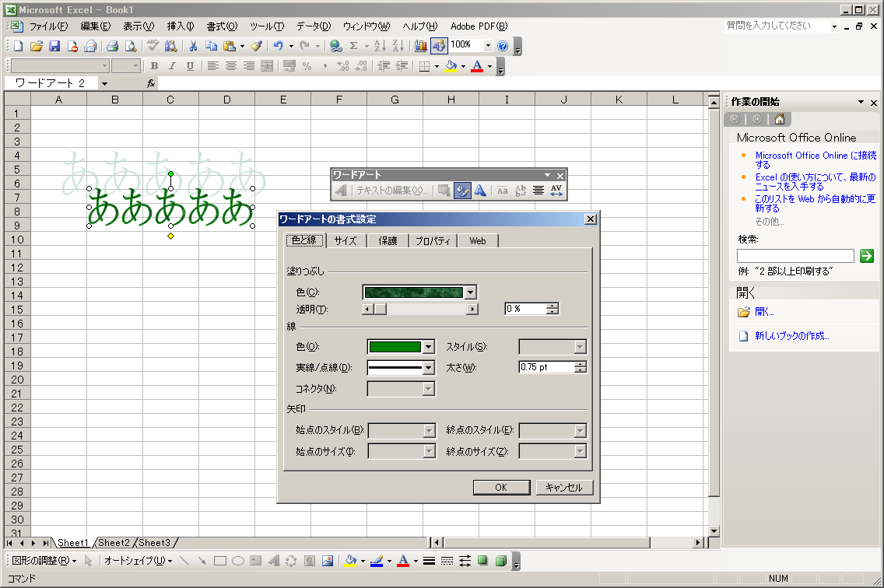Click the task pane search input field
884x588 pixels.
(x=795, y=256)
